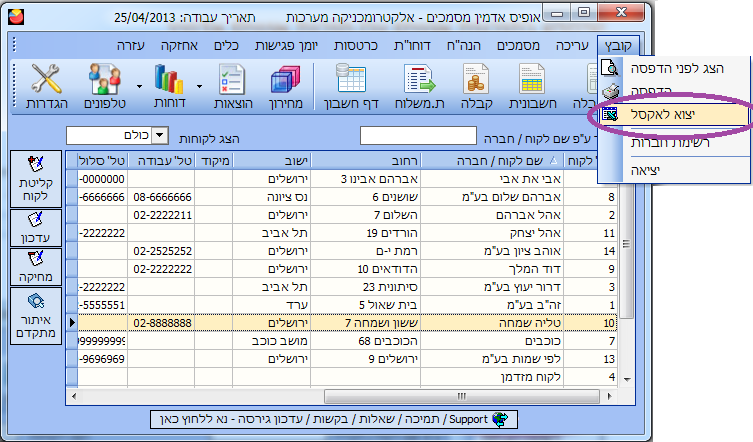Viewport: 753px width, 442px height.
Task: Open the קובץ file menu
Action: click(x=618, y=46)
